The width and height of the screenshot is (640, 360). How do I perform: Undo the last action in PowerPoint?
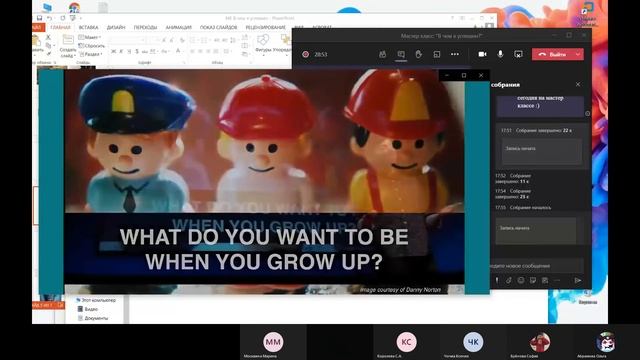pyautogui.click(x=49, y=18)
